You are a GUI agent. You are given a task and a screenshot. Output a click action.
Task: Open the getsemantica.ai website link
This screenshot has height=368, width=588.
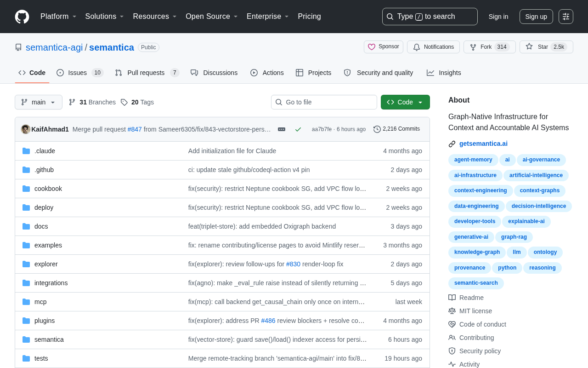[x=483, y=144]
